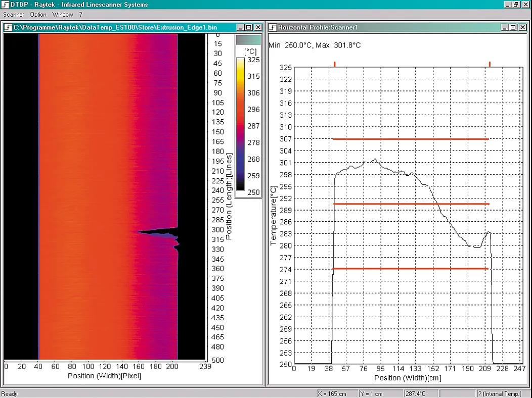Close the Horizontal Profile:Scanner1 window
This screenshot has height=398, width=532.
click(x=522, y=27)
